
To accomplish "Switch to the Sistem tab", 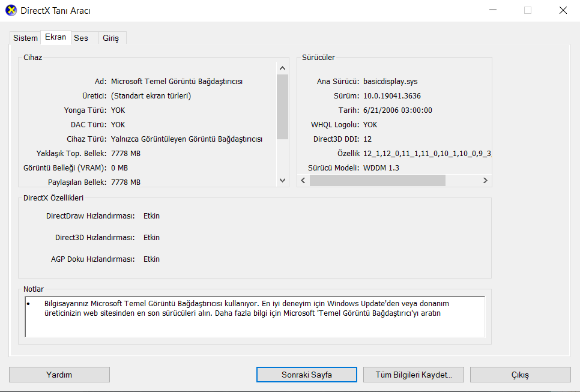I will pos(25,38).
